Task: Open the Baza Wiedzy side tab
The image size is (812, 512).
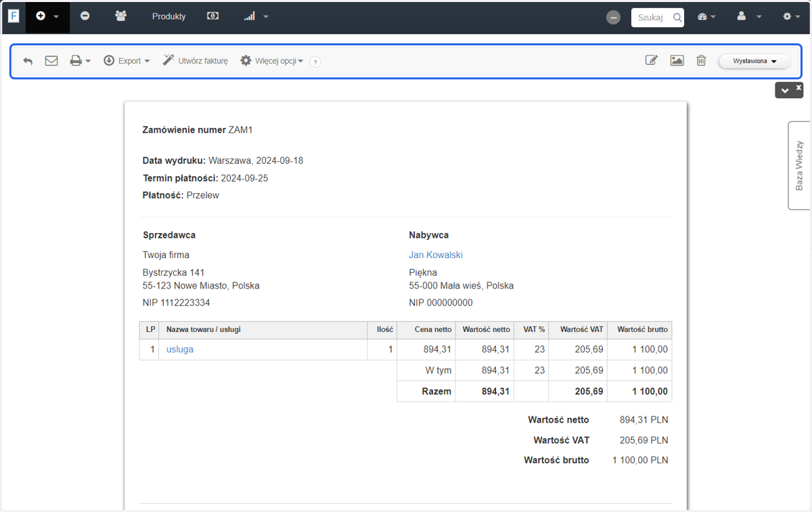Action: [x=799, y=166]
